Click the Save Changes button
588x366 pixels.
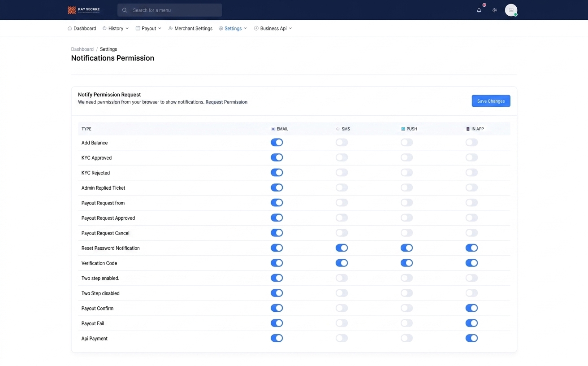coord(491,101)
